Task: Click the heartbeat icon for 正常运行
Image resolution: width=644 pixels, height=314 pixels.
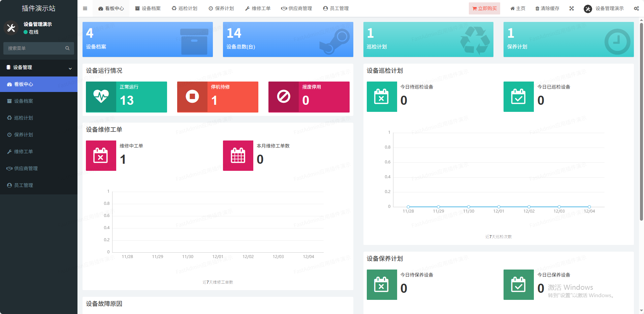Action: [101, 97]
